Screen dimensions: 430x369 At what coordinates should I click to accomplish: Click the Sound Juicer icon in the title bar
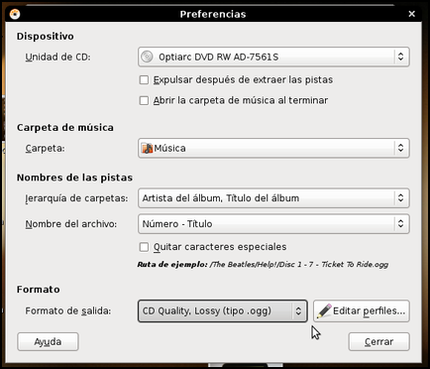(x=15, y=14)
